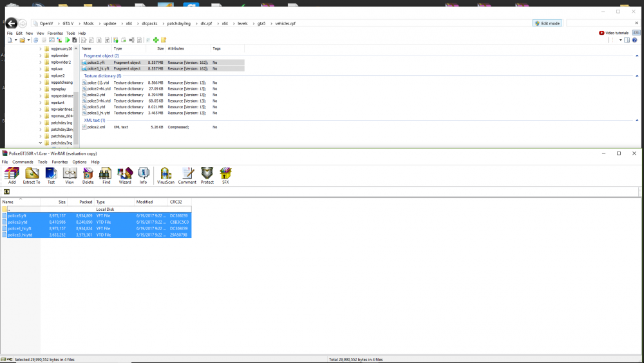Open view options dropdown arrow near help icon
644x363 pixels.
620,40
